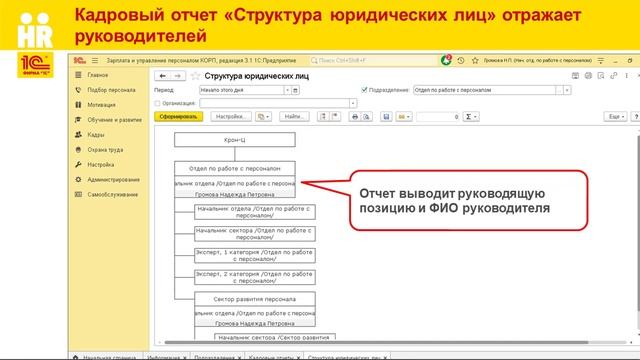Viewport: 640px width, 360px height.
Task: Open print preview icon
Action: pyautogui.click(x=367, y=117)
